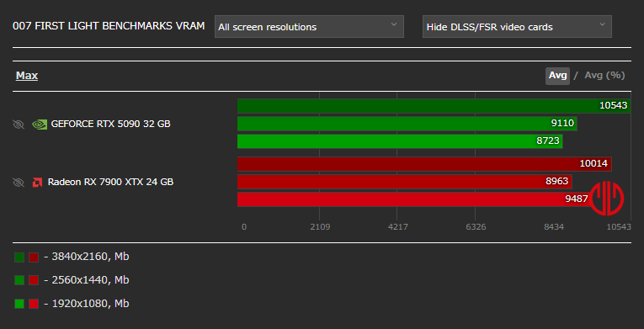Click the 007 FIRST LIGHT BENCHMARKS VRAM title
The image size is (644, 329).
point(109,26)
